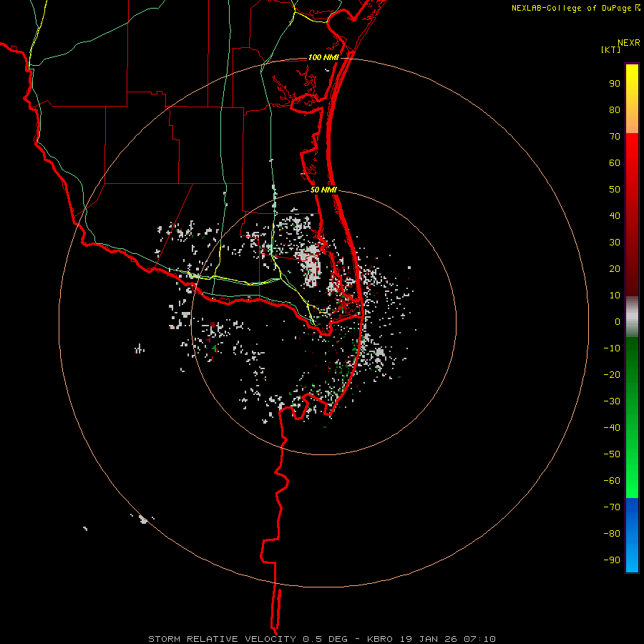Click the -90 value on velocity scale
The image size is (644, 644).
[612, 560]
